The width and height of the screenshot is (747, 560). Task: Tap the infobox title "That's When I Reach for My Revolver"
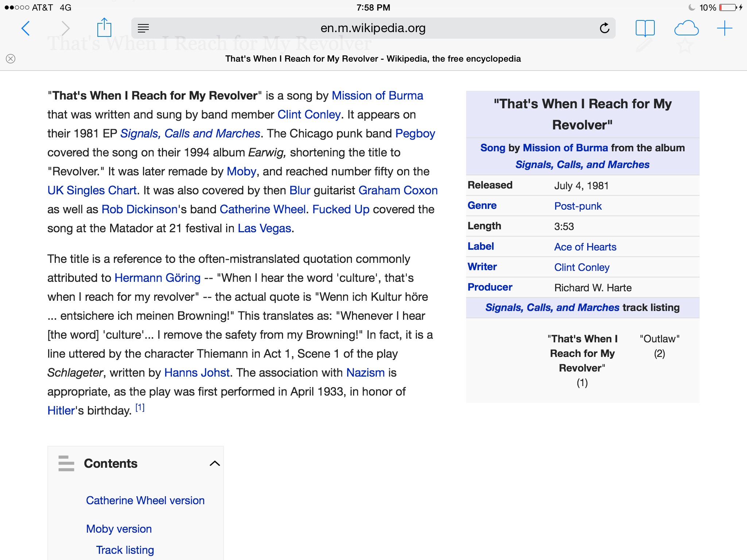[x=582, y=114]
